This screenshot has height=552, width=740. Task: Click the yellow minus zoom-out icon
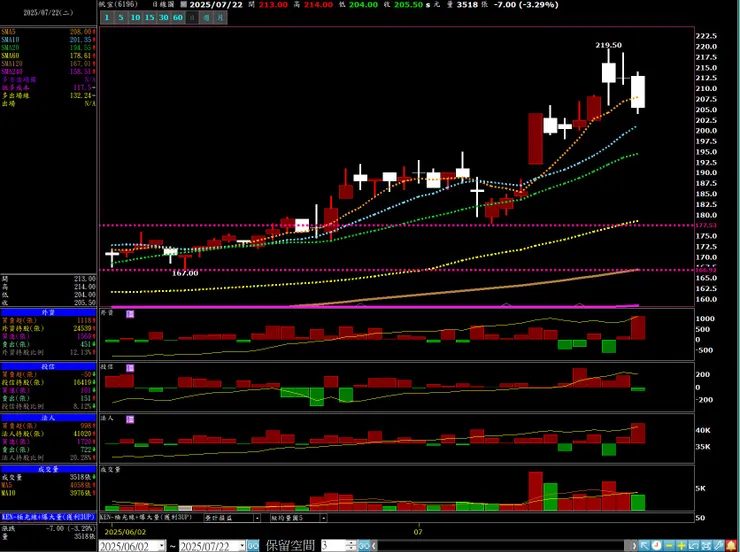669,545
